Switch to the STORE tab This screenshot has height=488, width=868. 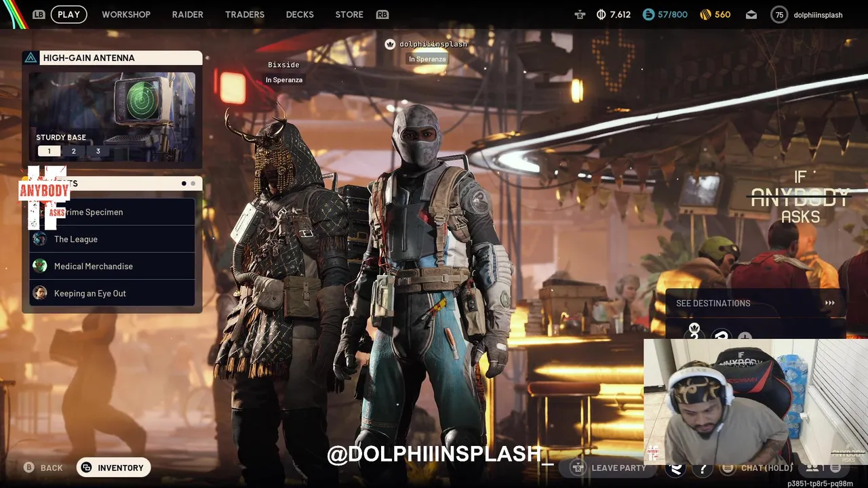pyautogui.click(x=349, y=14)
